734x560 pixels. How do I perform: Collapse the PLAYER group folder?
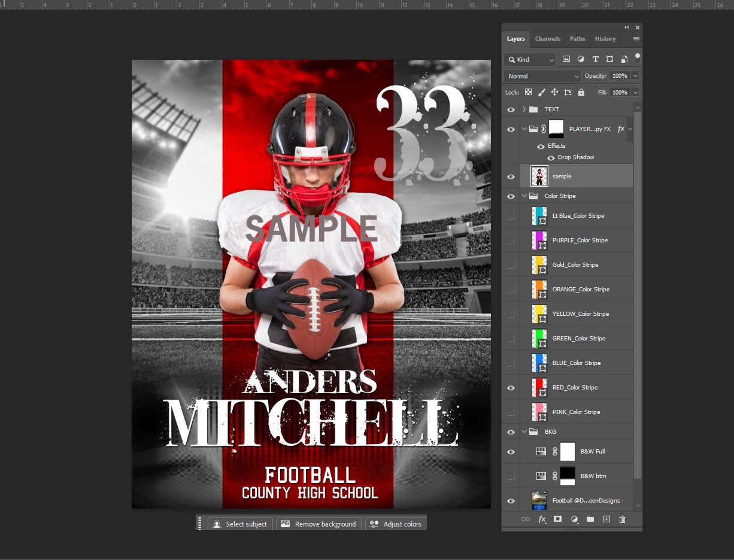click(524, 129)
